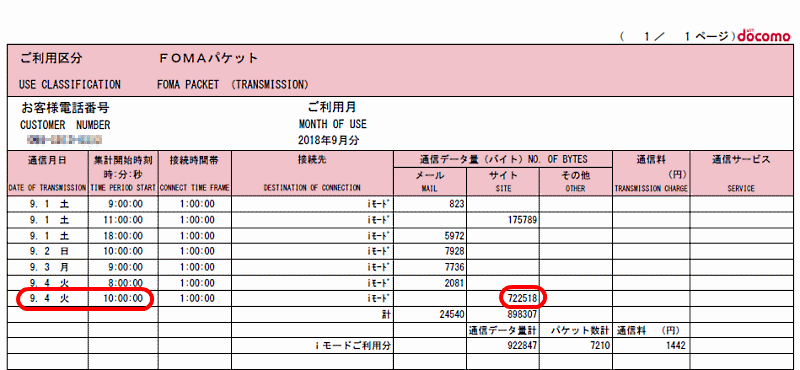This screenshot has height=370, width=800.
Task: Click the iモードご利用分 label
Action: [353, 346]
